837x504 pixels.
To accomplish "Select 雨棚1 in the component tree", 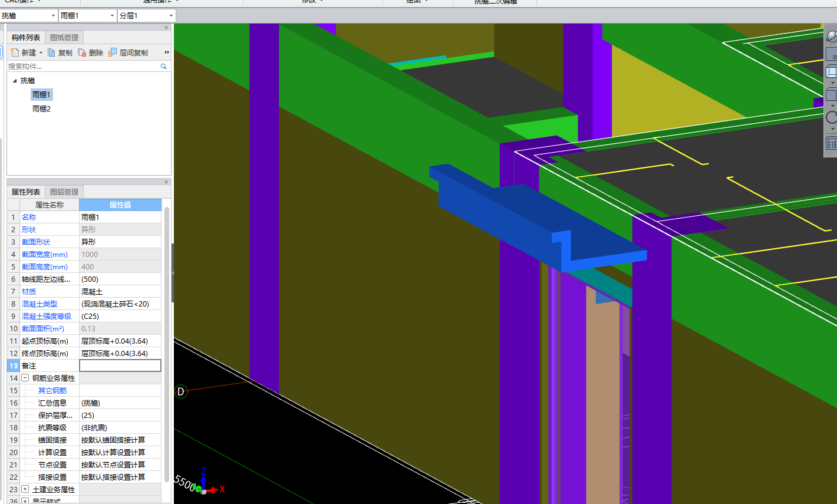I will pos(41,95).
